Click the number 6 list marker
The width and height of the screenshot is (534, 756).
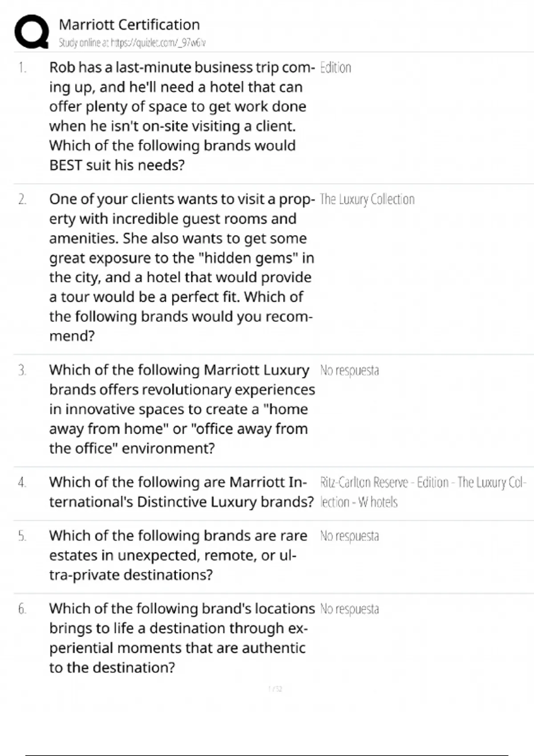[22, 609]
